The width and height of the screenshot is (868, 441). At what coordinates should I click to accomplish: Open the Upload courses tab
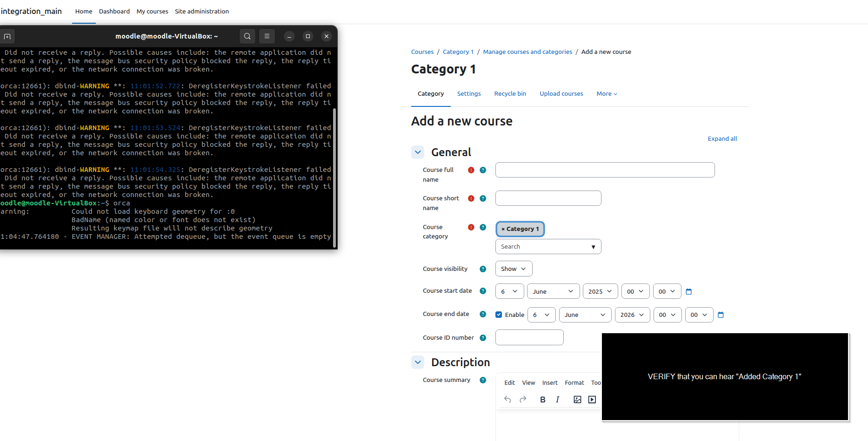[561, 94]
